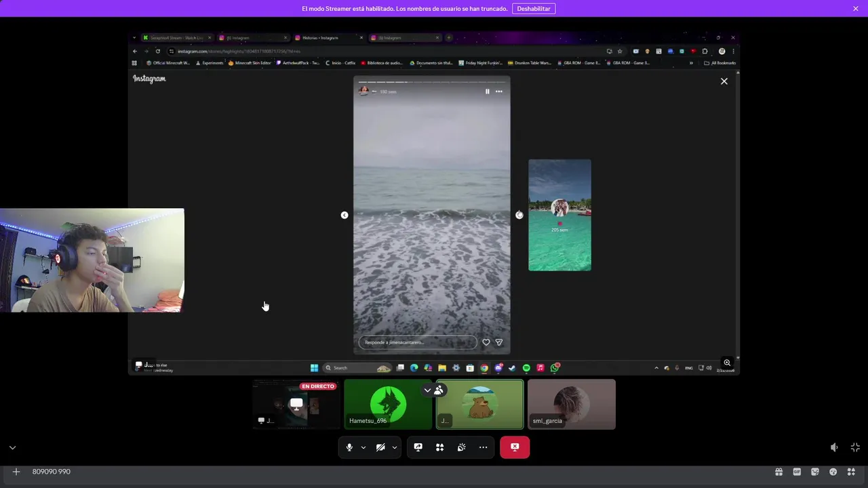868x488 pixels.
Task: Open WhatsApp from the streamed taskbar
Action: (x=555, y=368)
